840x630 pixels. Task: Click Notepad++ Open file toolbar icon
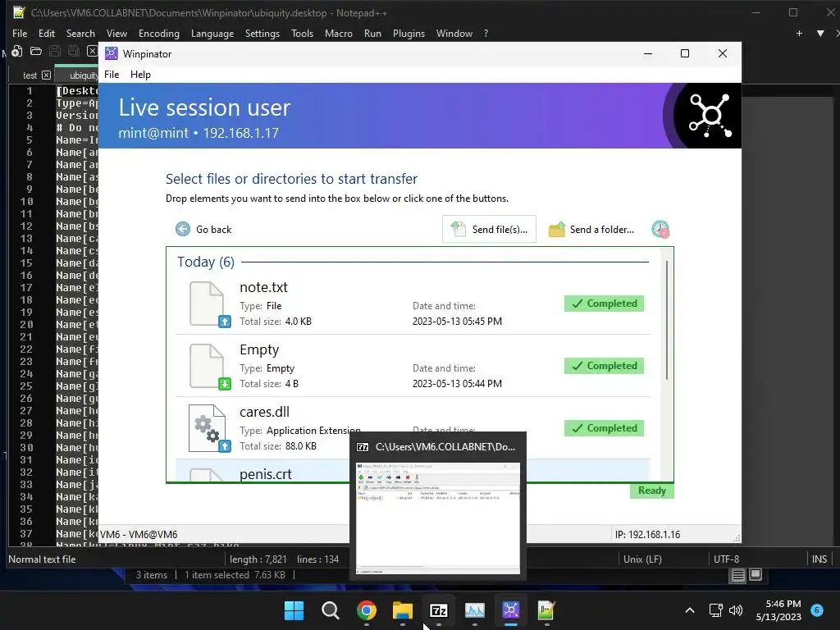(36, 51)
